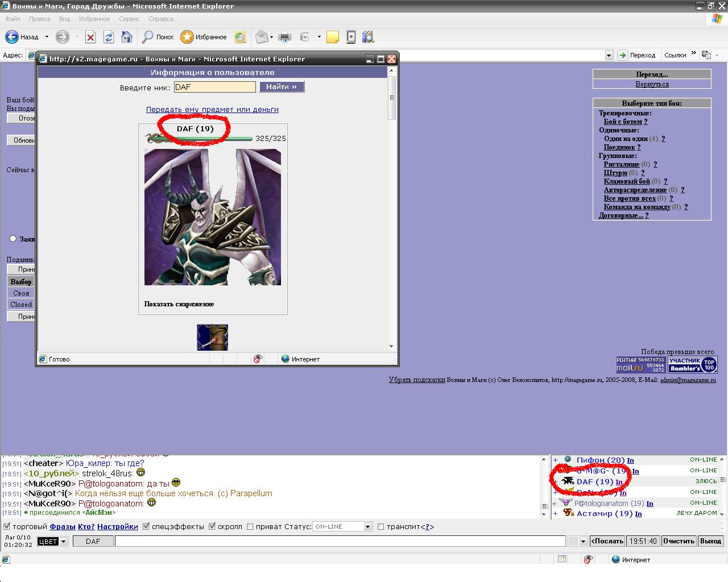Select the Заяв... radio button
This screenshot has height=582, width=728.
point(13,239)
